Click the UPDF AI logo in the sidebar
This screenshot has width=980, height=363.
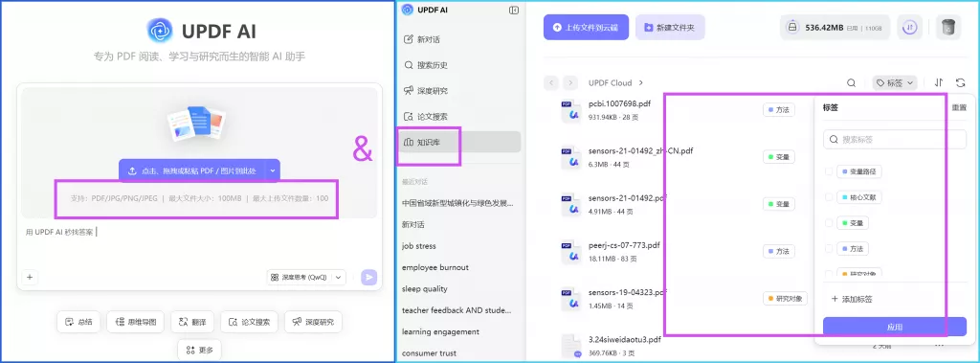click(408, 10)
